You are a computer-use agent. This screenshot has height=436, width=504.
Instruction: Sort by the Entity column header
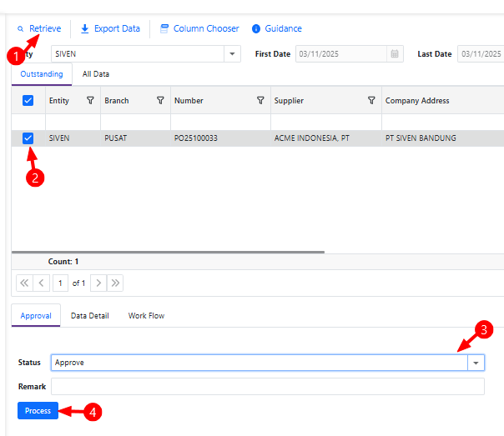click(x=59, y=101)
